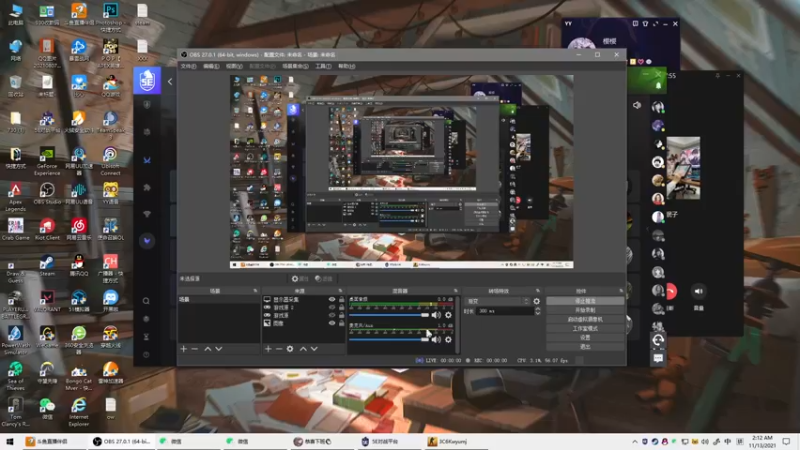This screenshot has width=800, height=450.
Task: Open source properties gear in Sources panel
Action: [x=290, y=349]
